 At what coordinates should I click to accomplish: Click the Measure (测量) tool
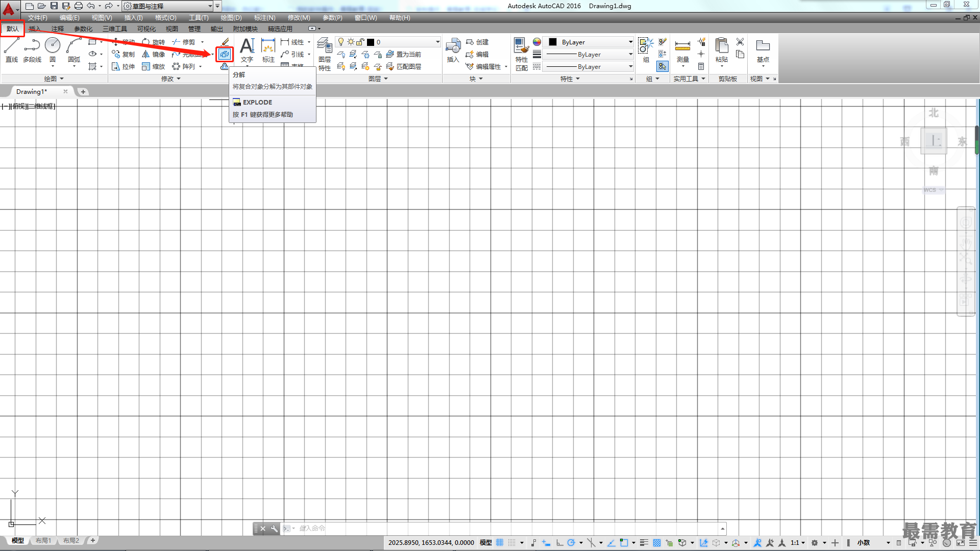pyautogui.click(x=683, y=50)
